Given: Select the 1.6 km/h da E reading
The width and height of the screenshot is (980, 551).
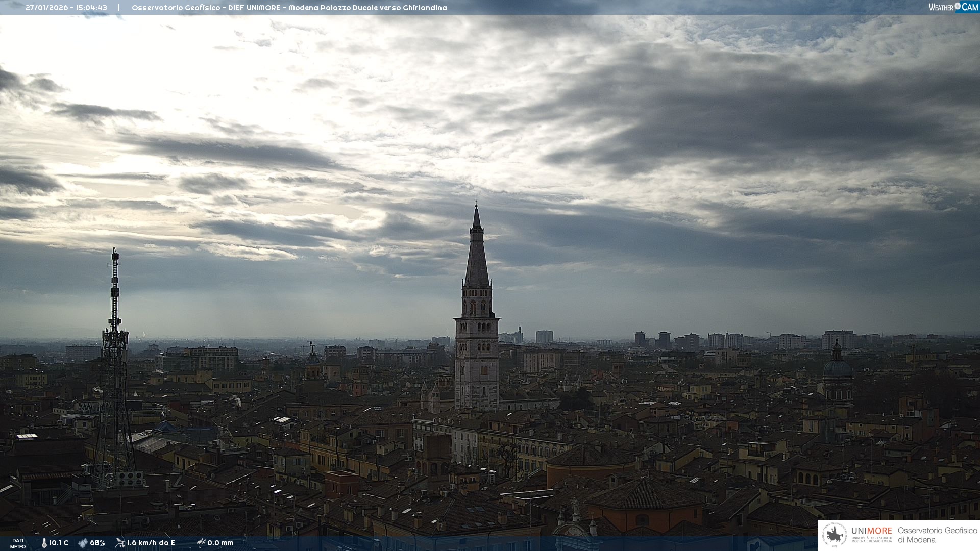Looking at the screenshot, I should (x=151, y=543).
